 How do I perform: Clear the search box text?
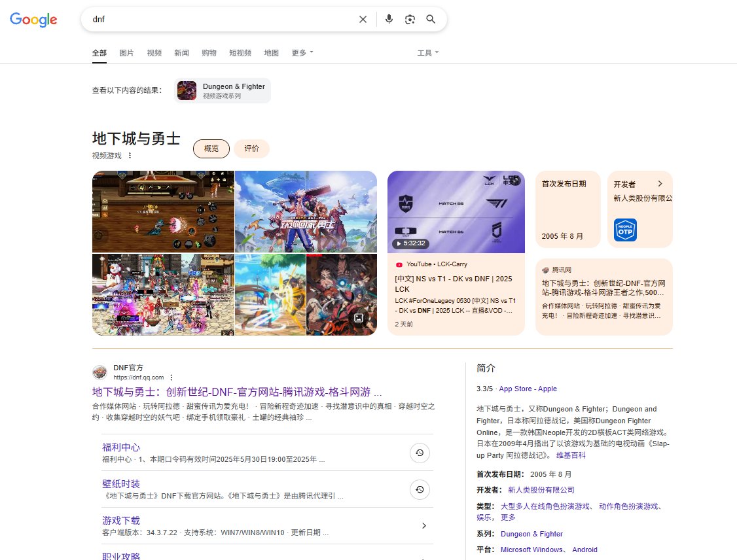[x=363, y=19]
